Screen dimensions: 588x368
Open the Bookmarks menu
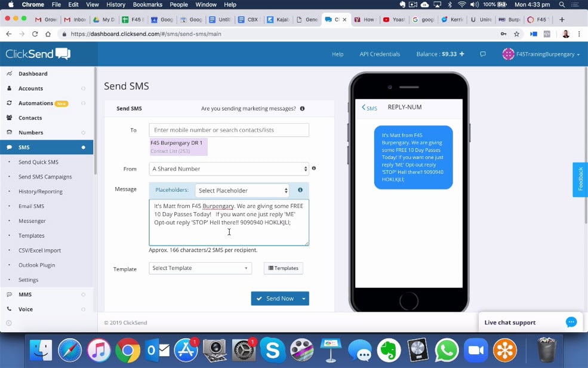(x=147, y=5)
